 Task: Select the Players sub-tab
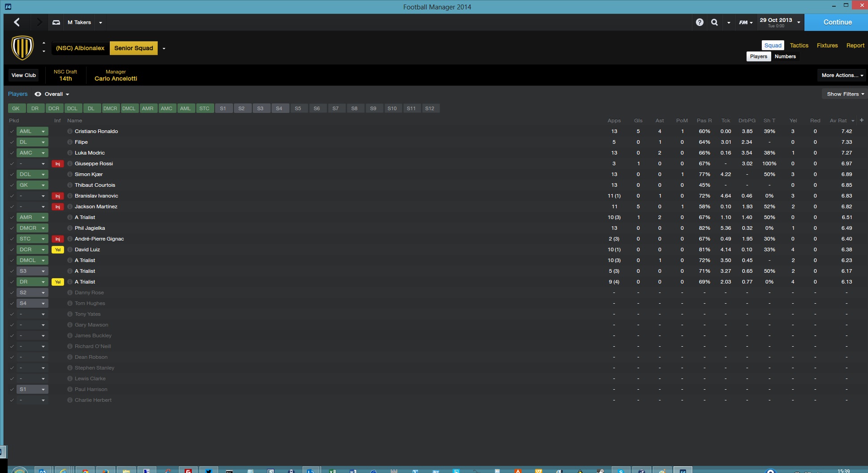759,56
